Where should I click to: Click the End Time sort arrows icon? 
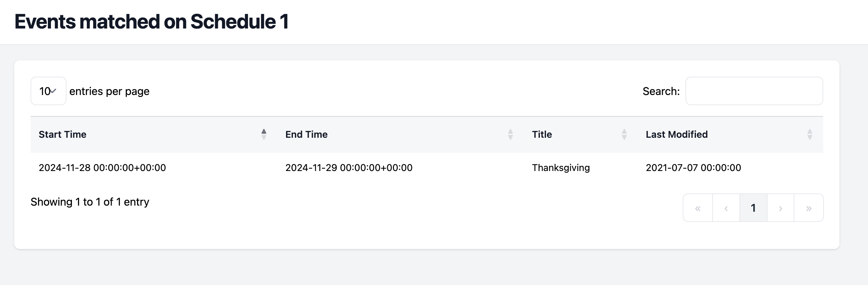point(510,134)
